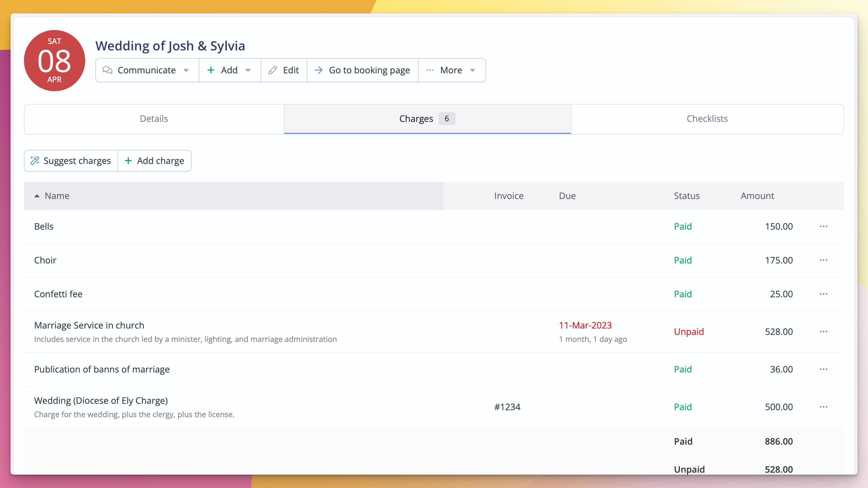868x488 pixels.
Task: Select the Bells charge name
Action: [x=44, y=226]
